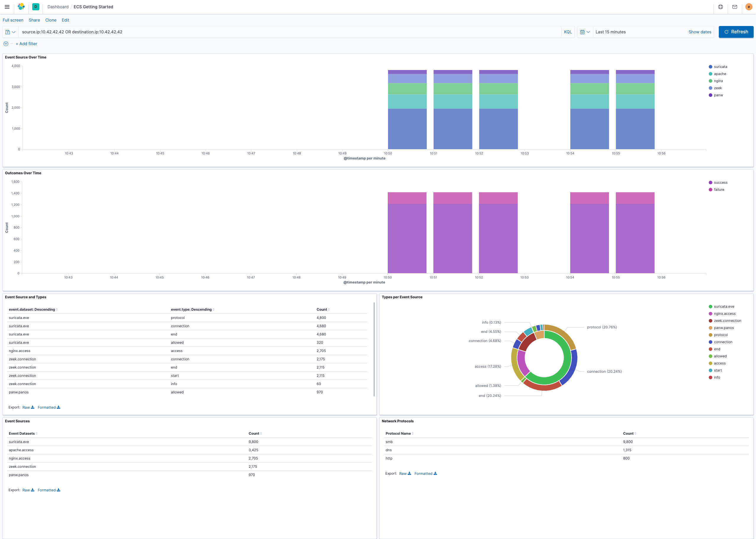This screenshot has height=539, width=756.
Task: Open the saved query management icon
Action: (8, 32)
